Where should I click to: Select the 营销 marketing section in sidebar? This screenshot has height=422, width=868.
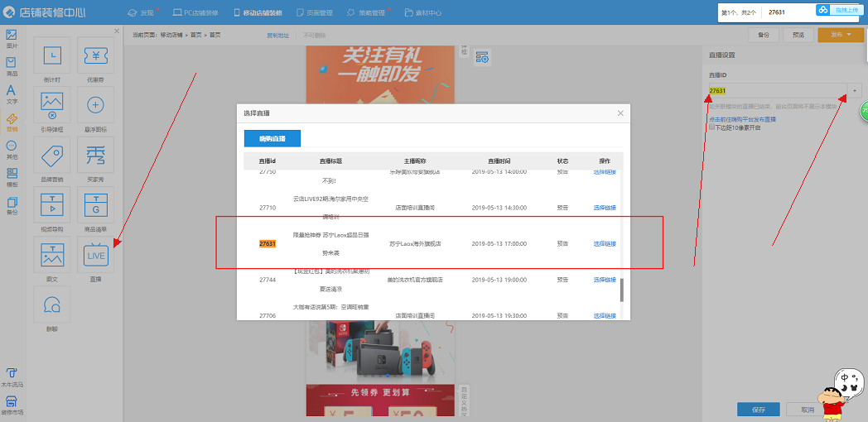coord(12,122)
